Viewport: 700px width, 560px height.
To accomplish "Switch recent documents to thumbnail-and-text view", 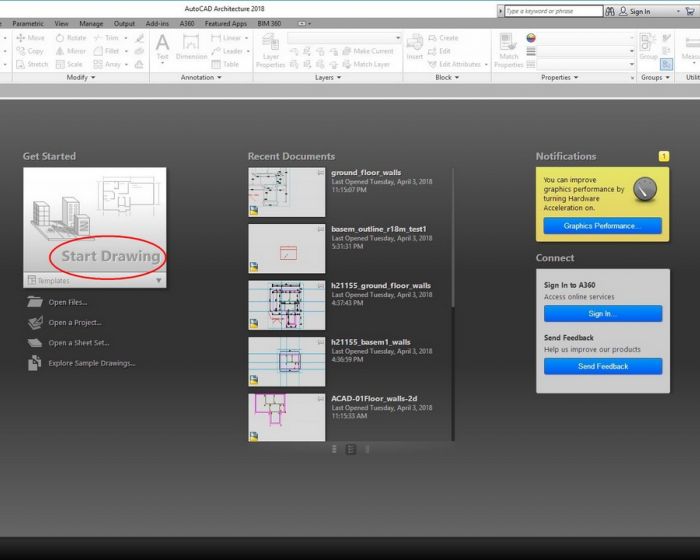I will point(351,449).
